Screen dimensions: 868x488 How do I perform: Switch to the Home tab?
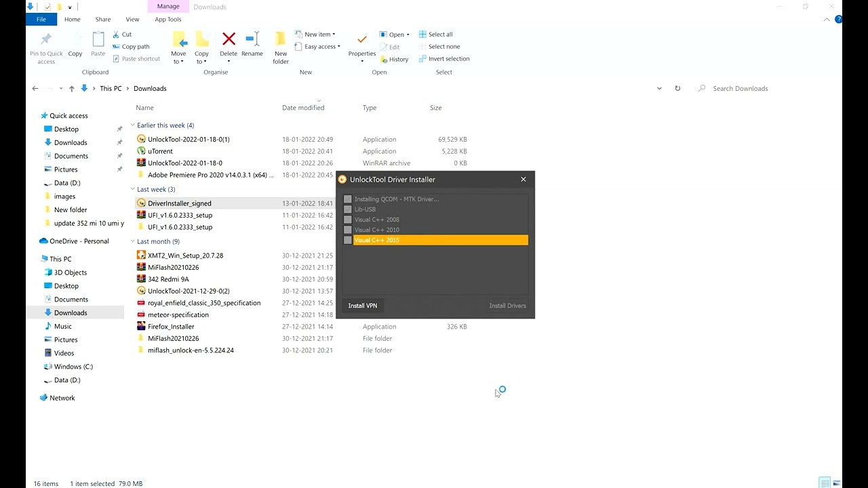[x=72, y=20]
